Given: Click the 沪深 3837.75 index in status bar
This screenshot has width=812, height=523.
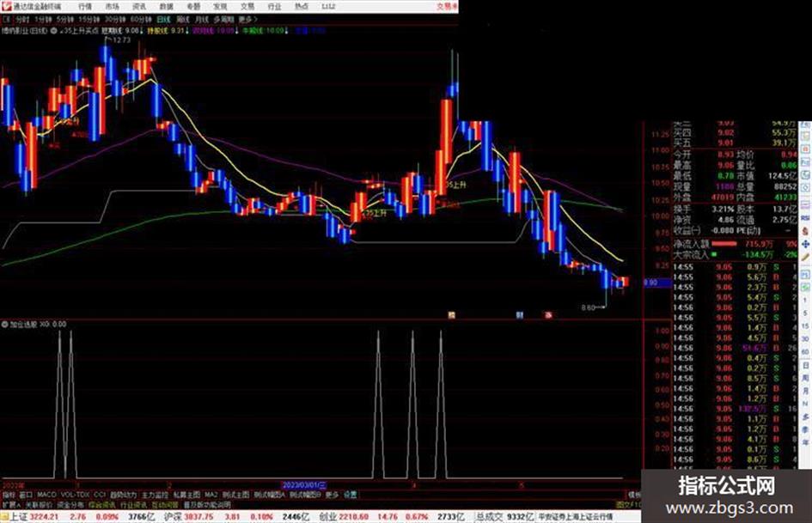Looking at the screenshot, I should tap(187, 517).
